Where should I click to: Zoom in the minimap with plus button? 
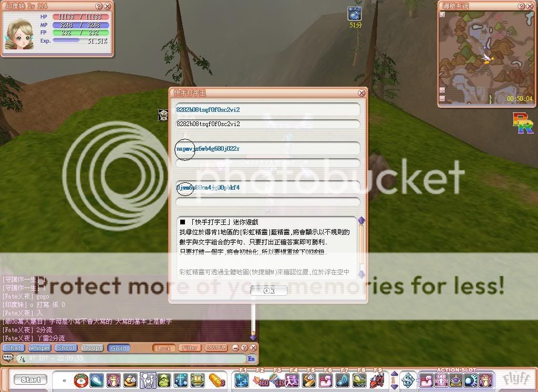tap(442, 90)
